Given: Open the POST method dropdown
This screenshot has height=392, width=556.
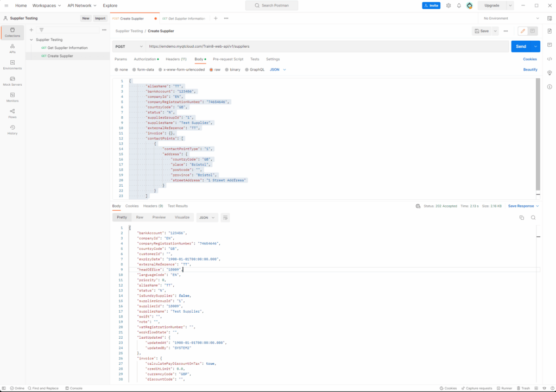Looking at the screenshot, I should point(129,47).
